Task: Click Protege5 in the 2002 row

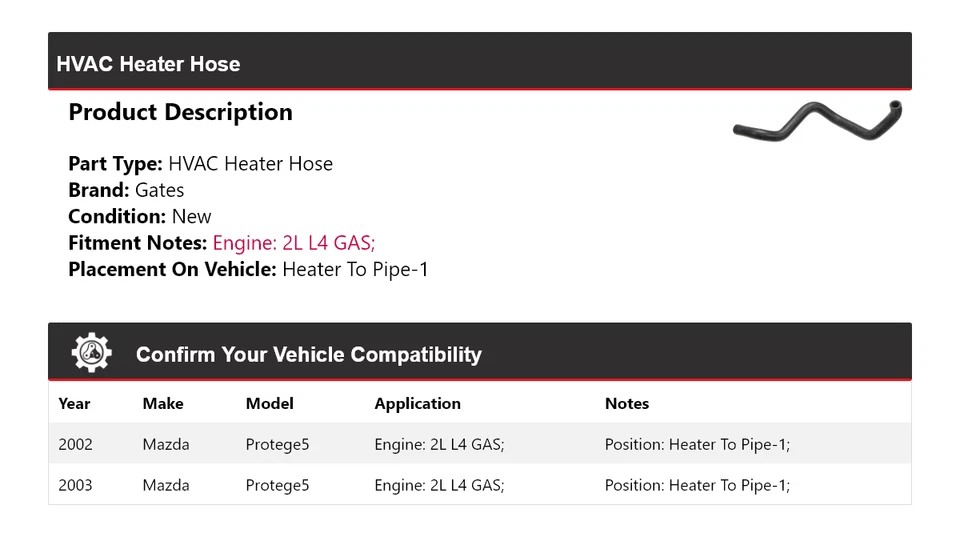Action: click(x=277, y=444)
